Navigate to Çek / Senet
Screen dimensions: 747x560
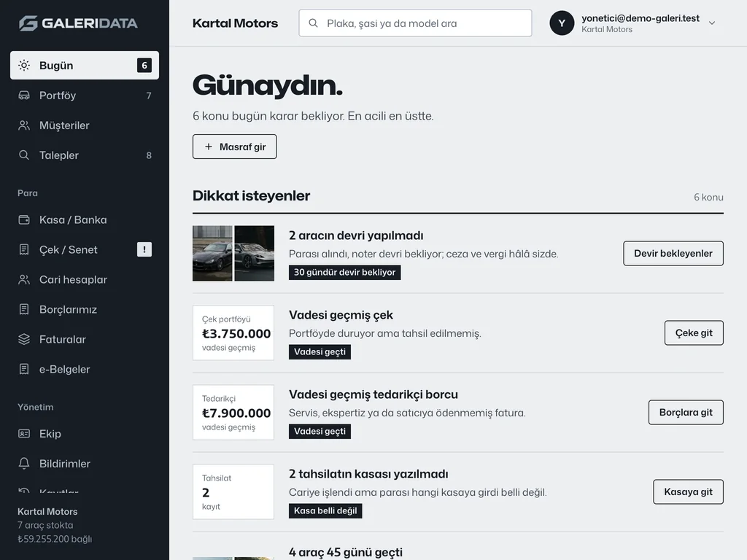pos(85,249)
